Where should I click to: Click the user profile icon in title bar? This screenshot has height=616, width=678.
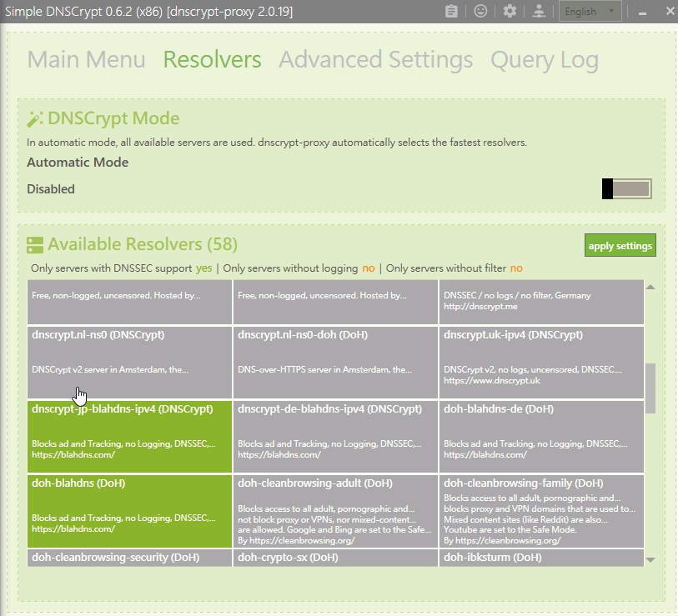(539, 12)
